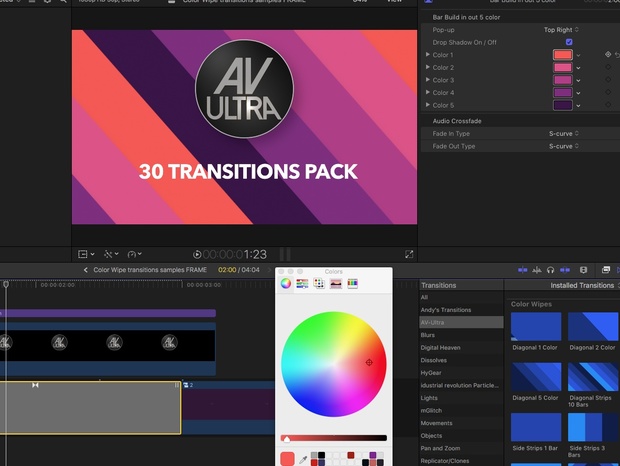Add a keyframe for Color 2
620x466 pixels.
point(608,67)
